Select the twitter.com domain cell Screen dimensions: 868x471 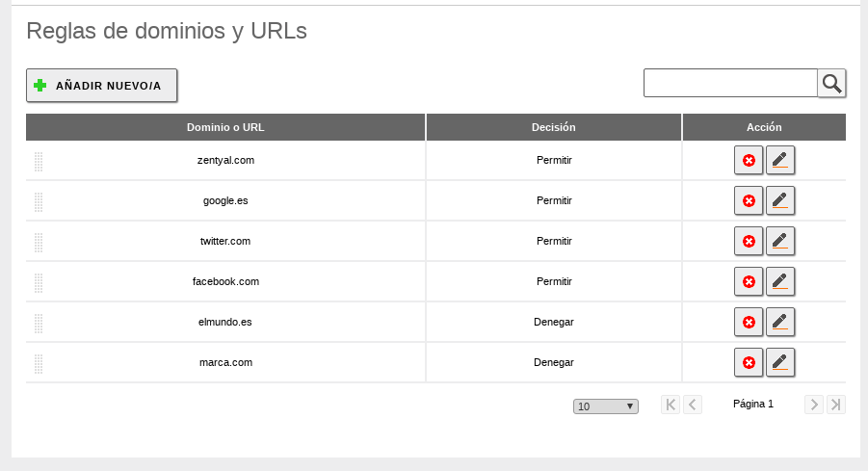pyautogui.click(x=225, y=241)
